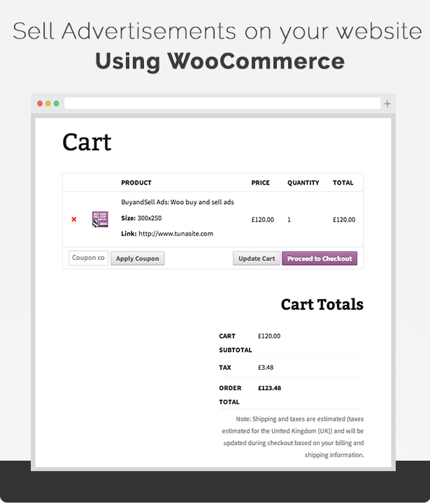Viewport: 430px width, 504px height.
Task: Click the Coupon code field
Action: (x=88, y=258)
